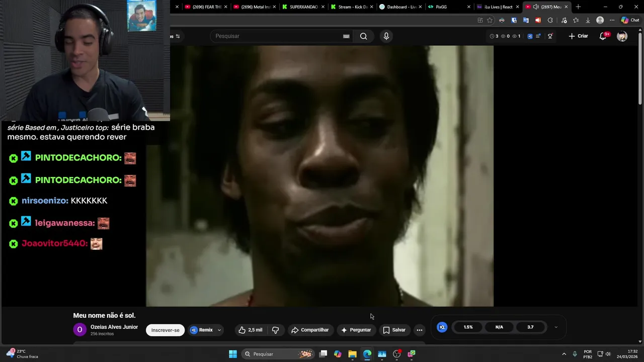644x362 pixels.
Task: Click the Criar create button
Action: [x=578, y=36]
